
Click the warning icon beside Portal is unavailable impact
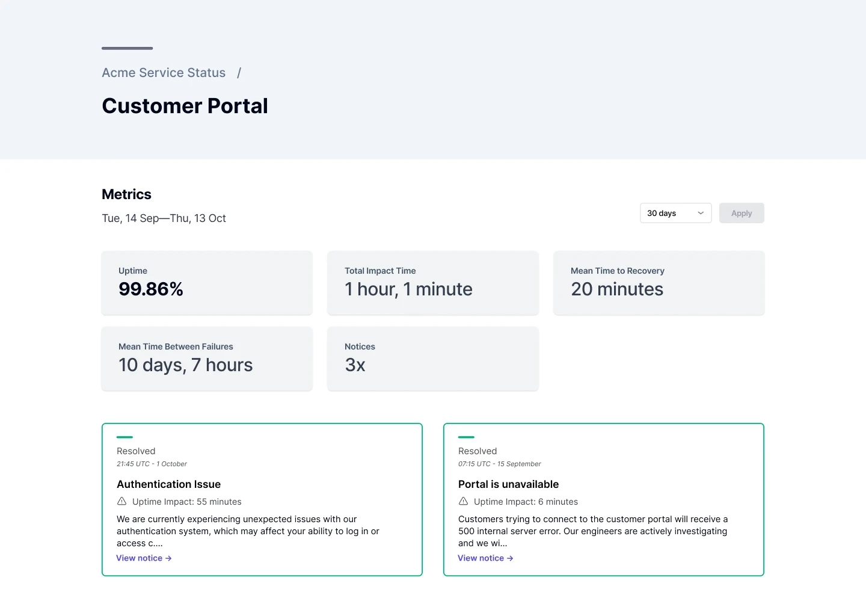pyautogui.click(x=463, y=501)
